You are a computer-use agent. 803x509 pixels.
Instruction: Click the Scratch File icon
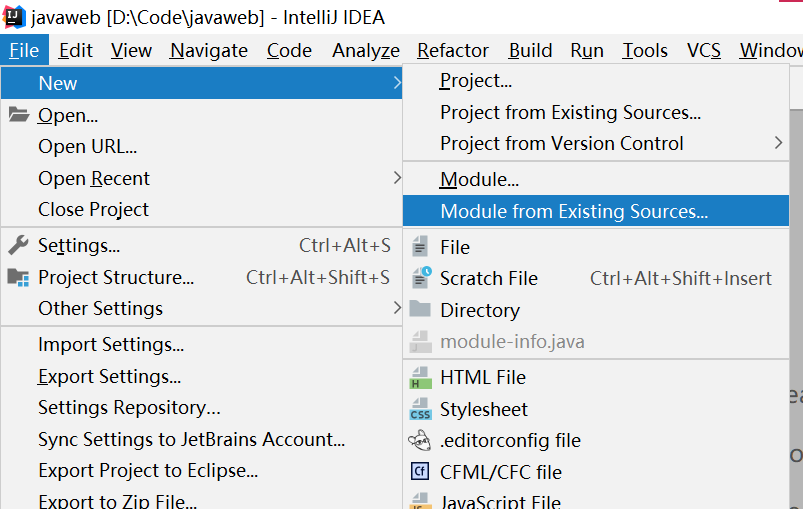point(421,278)
